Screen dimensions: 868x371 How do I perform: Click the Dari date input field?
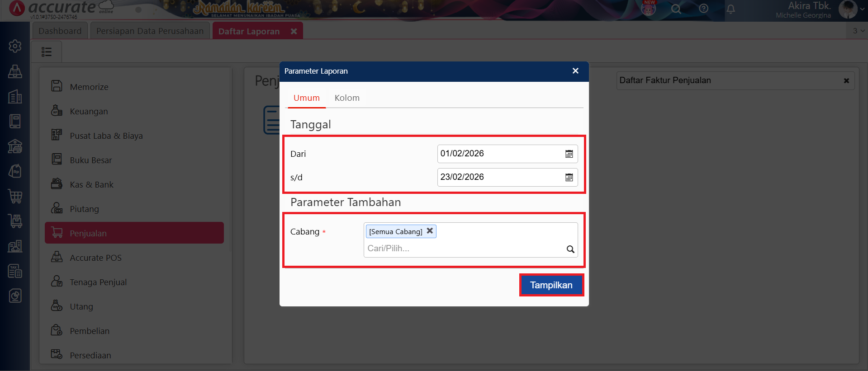click(500, 154)
